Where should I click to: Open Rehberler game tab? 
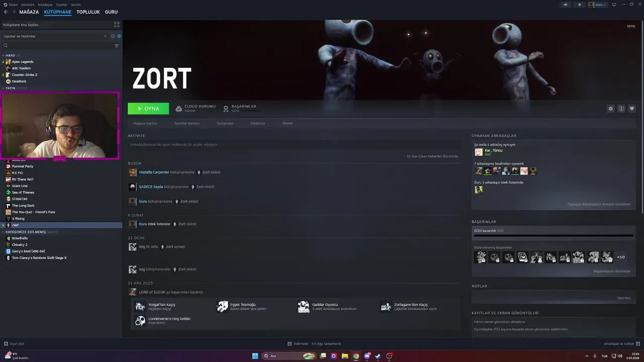[x=258, y=123]
